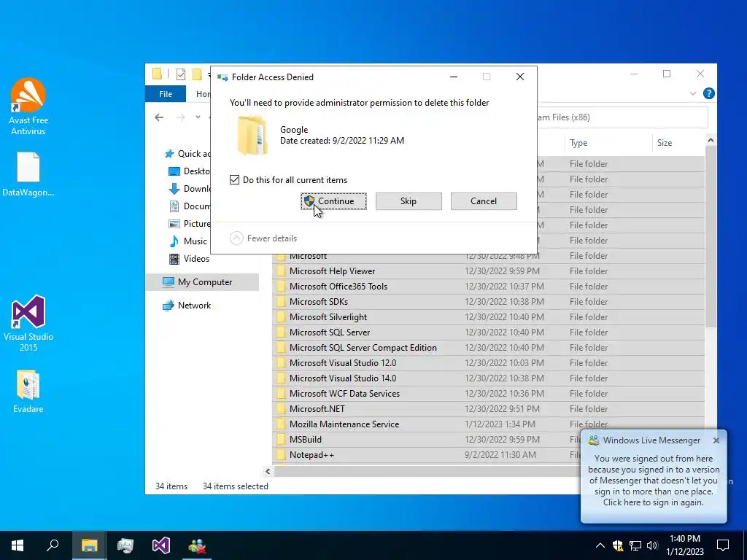Select Microsoft Visual Studio 12.0 folder
The height and width of the screenshot is (560, 747).
pyautogui.click(x=488, y=363)
